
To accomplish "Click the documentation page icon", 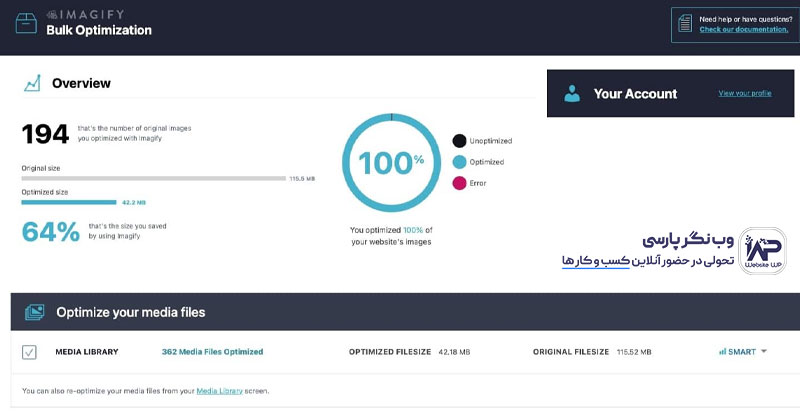I will (x=685, y=23).
